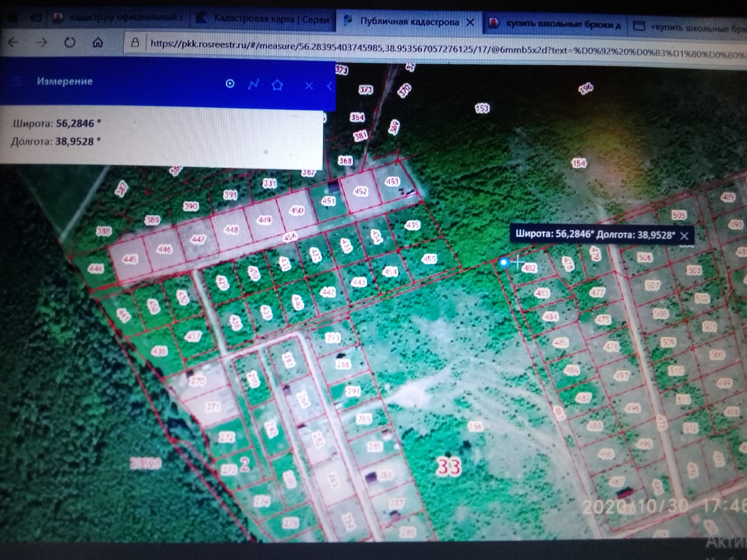The height and width of the screenshot is (560, 747).
Task: Close the Публичная кадастрова tab
Action: coord(470,22)
